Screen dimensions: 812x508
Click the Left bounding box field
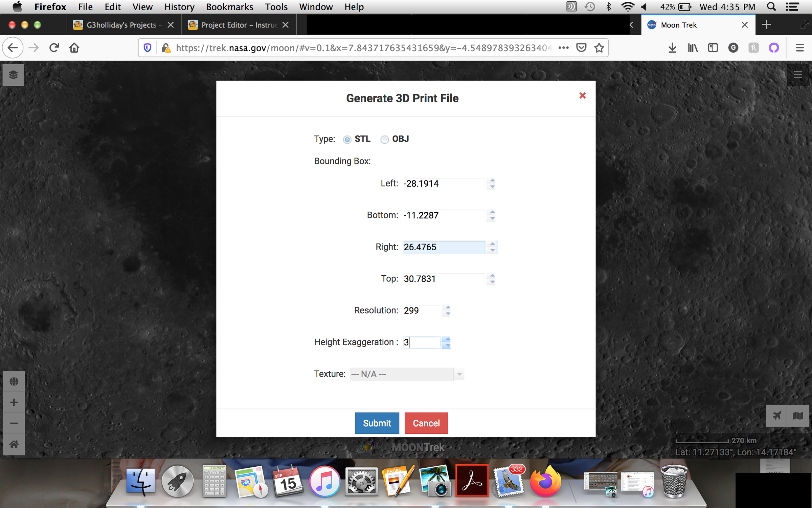pos(443,184)
